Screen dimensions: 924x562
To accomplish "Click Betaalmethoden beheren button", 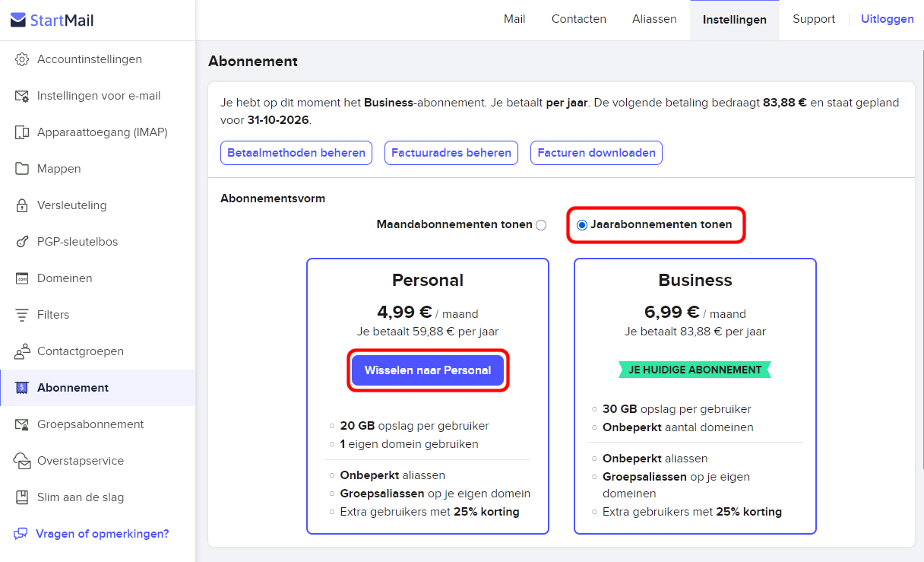I will (x=296, y=153).
